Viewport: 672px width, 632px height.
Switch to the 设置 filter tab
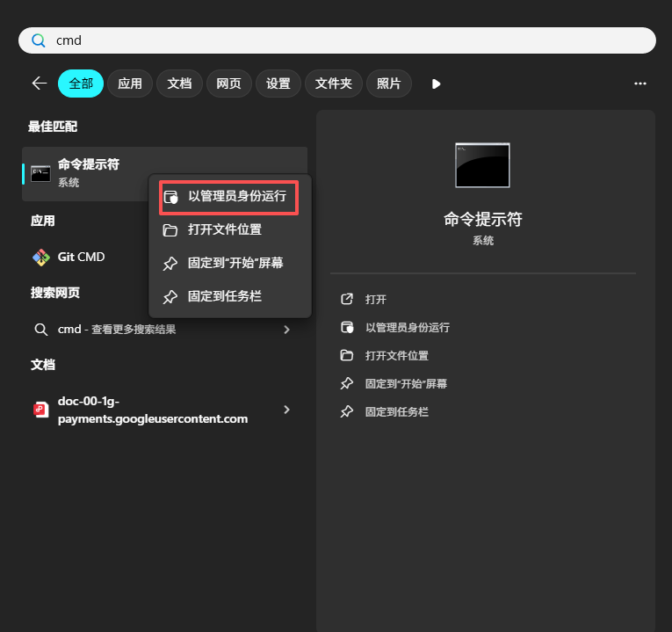pyautogui.click(x=278, y=84)
